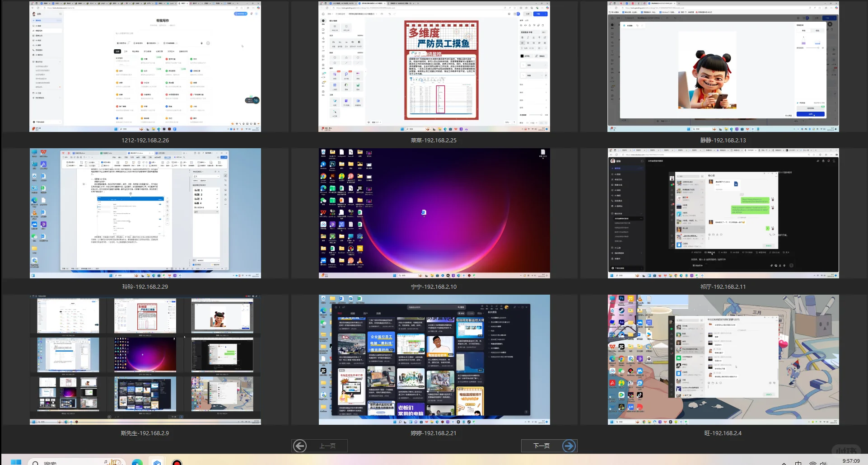Click the taskbar search box
Image resolution: width=868 pixels, height=465 pixels.
click(x=77, y=462)
